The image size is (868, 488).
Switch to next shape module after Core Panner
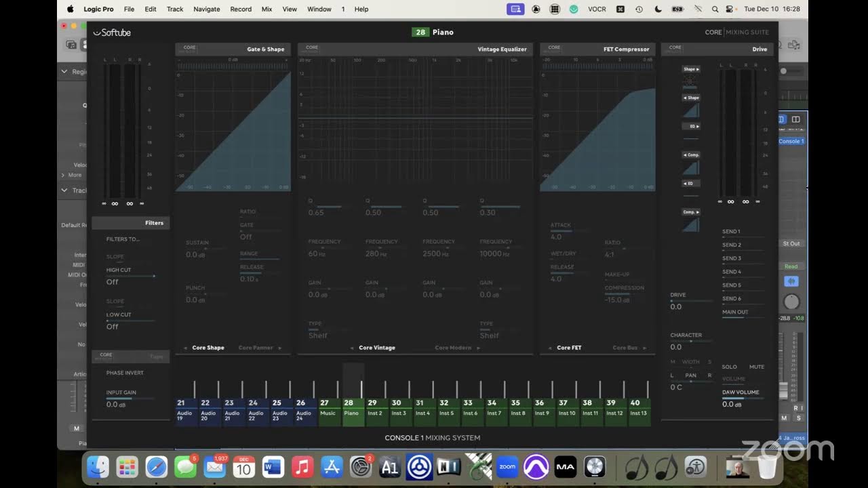(279, 348)
